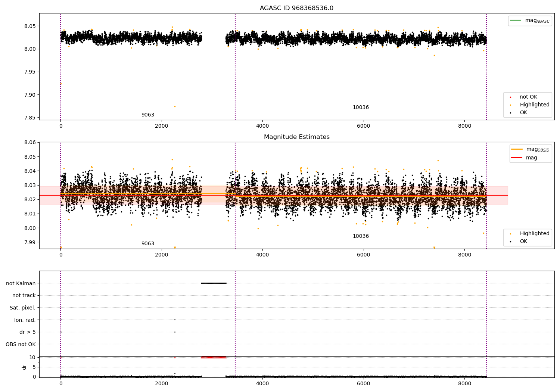
Task: Click the title AGASC ID 968368536.0
Action: click(296, 8)
